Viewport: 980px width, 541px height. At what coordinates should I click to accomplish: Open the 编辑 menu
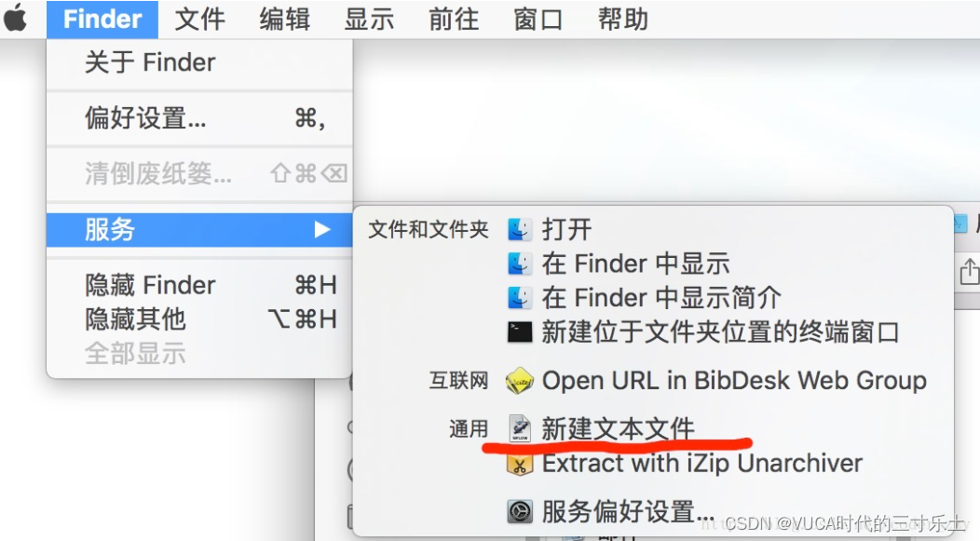pos(285,20)
